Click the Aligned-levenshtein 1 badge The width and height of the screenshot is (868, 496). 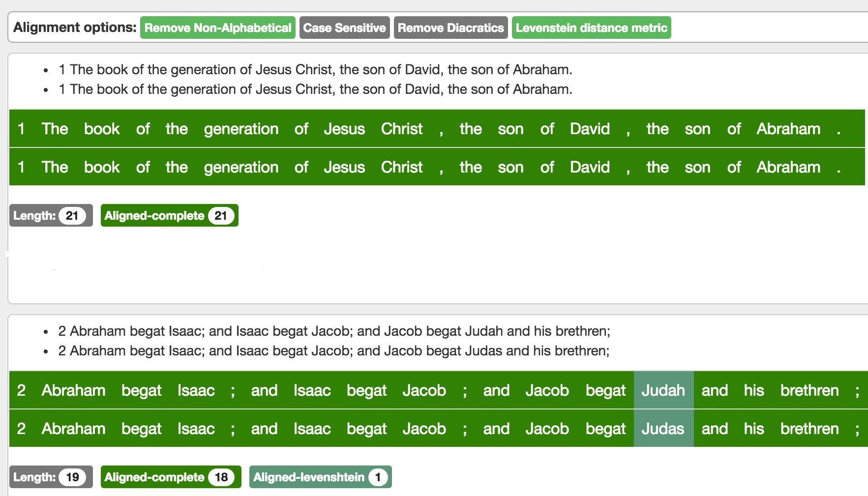click(320, 477)
